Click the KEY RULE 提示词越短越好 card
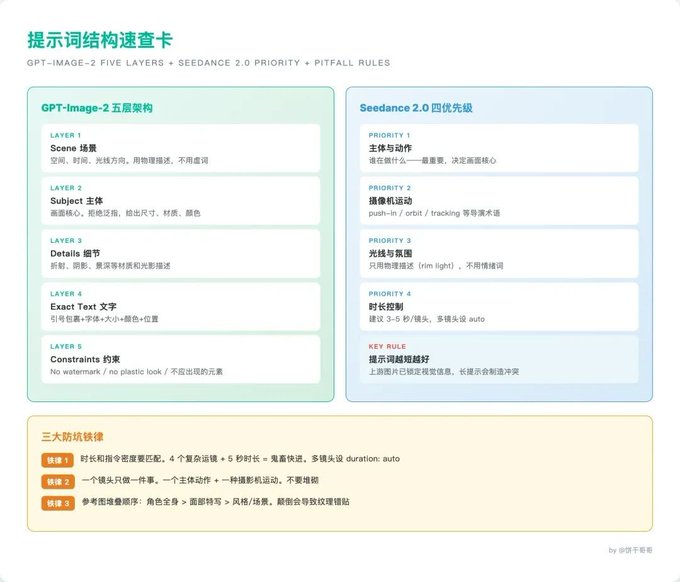The image size is (680, 582). [x=499, y=359]
